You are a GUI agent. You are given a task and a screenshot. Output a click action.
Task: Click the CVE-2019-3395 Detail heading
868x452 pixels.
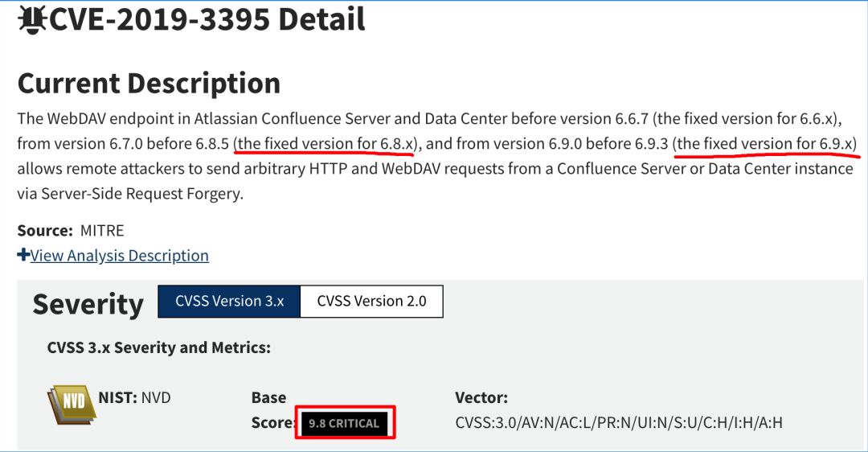[207, 19]
